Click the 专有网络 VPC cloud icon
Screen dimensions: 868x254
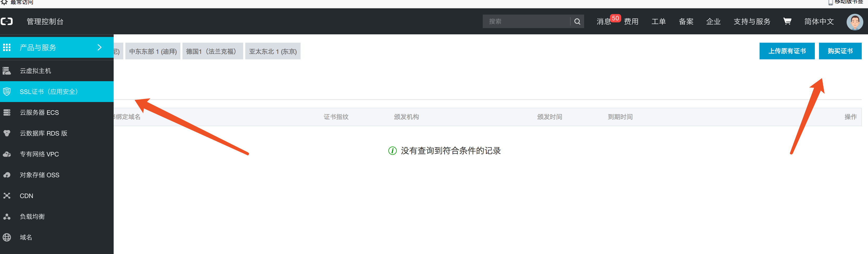[x=7, y=154]
